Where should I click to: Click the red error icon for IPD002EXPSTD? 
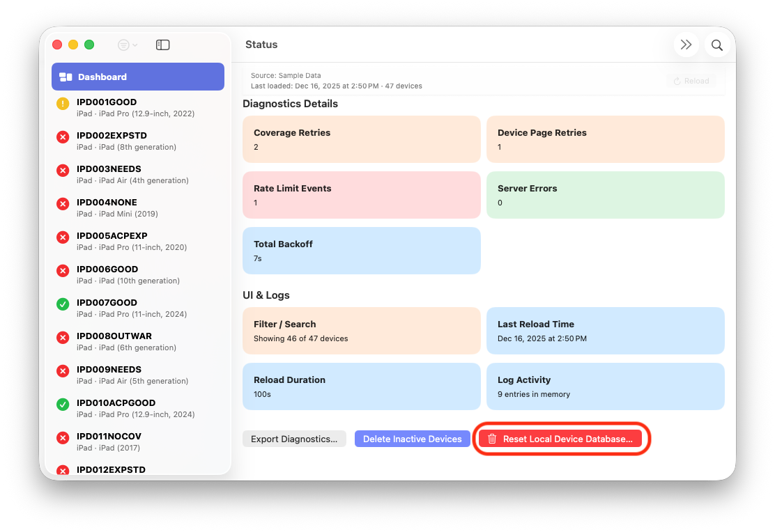click(x=63, y=137)
